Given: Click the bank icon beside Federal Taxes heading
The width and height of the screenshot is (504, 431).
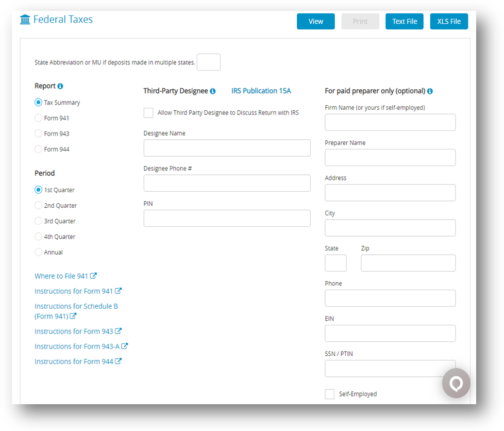Looking at the screenshot, I should pyautogui.click(x=24, y=19).
